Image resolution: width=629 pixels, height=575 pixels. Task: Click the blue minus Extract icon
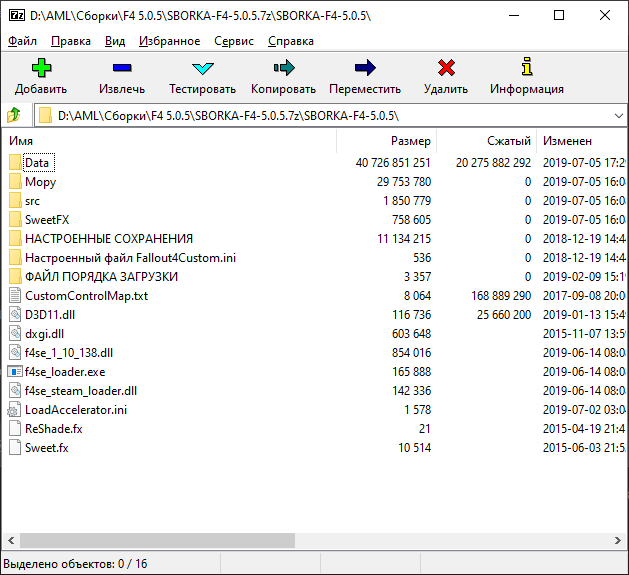pyautogui.click(x=122, y=68)
